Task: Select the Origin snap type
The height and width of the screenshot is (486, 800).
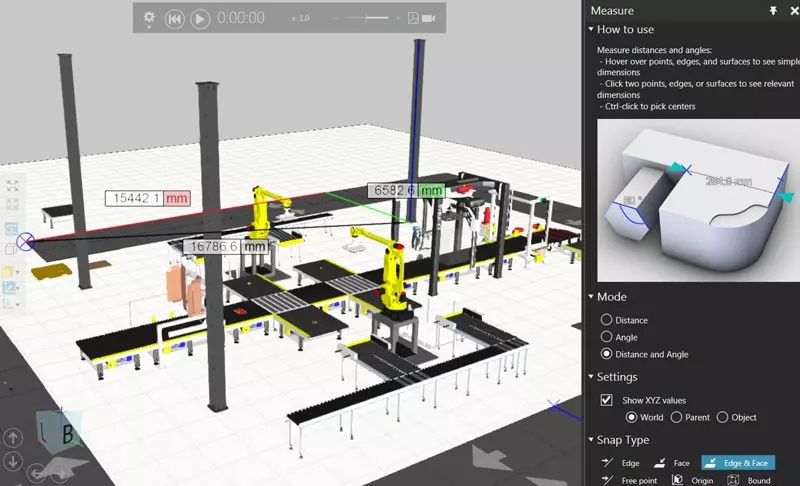Action: point(694,480)
